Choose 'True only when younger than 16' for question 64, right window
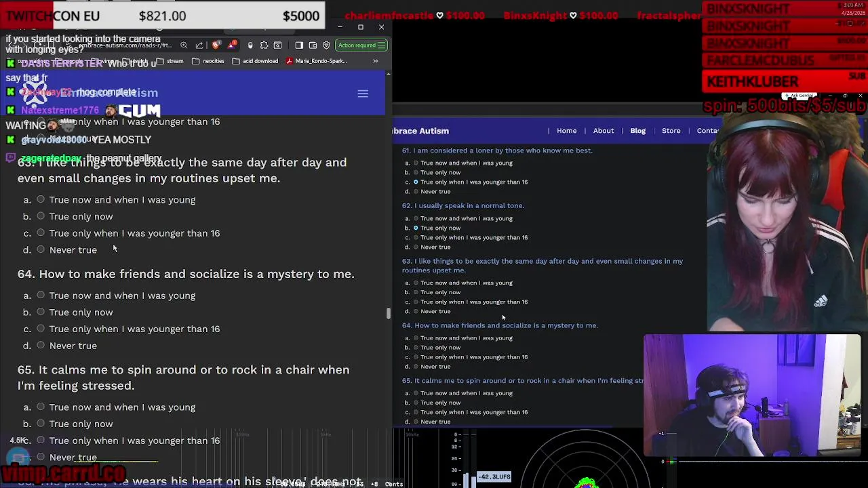868x488 pixels. [416, 357]
